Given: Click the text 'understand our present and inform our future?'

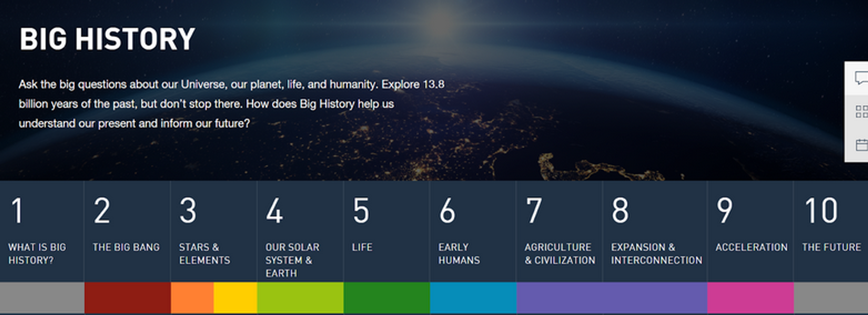Looking at the screenshot, I should point(134,124).
